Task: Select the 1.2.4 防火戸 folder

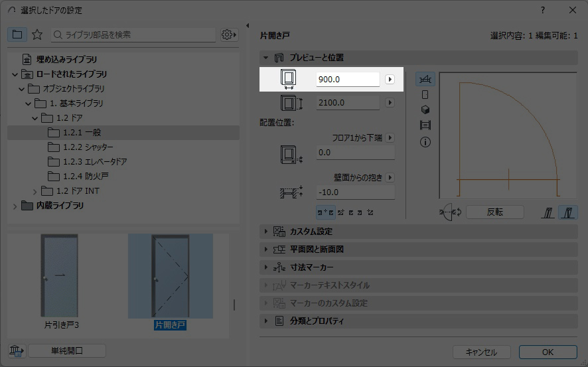Action: coord(84,177)
